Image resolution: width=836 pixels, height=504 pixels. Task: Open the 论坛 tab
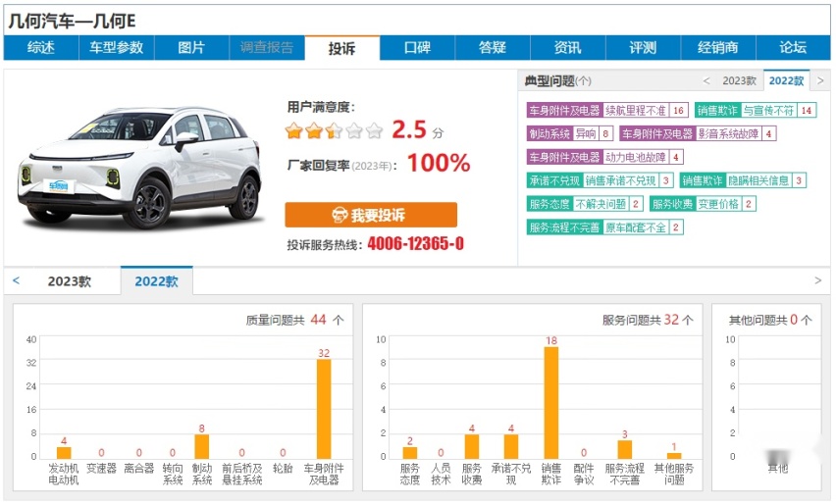click(x=793, y=48)
